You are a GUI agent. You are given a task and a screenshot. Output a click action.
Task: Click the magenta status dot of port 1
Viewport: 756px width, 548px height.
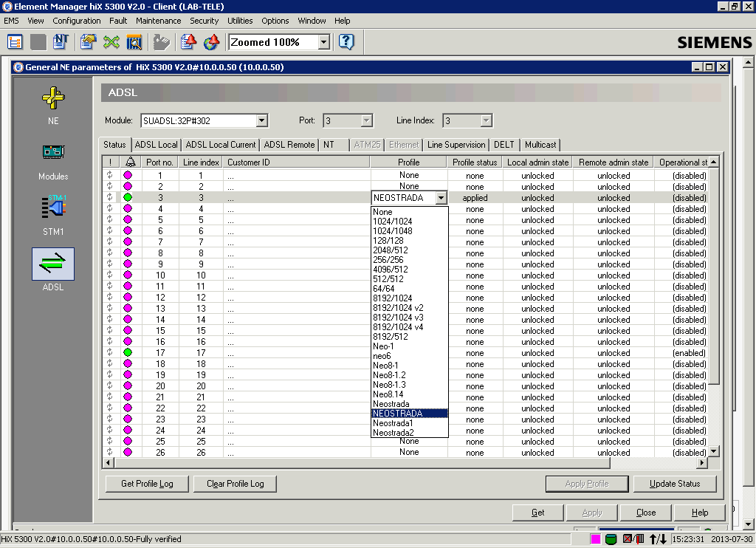[128, 175]
